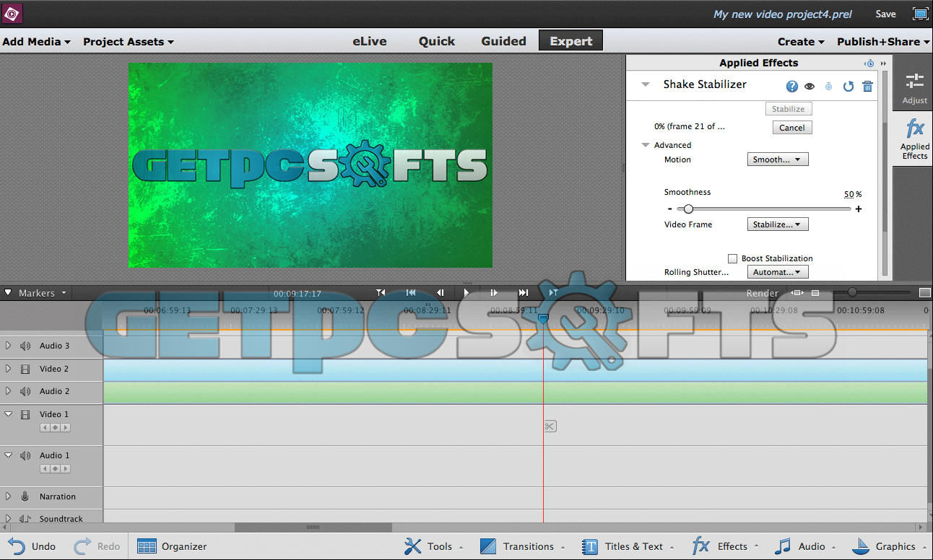933x560 pixels.
Task: Click the Narration microphone icon
Action: [x=25, y=496]
